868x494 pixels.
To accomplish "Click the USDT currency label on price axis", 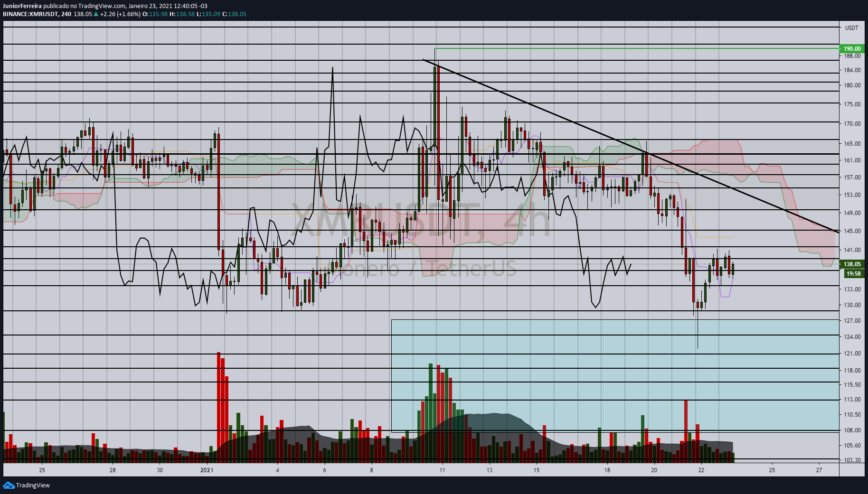I will click(x=851, y=28).
